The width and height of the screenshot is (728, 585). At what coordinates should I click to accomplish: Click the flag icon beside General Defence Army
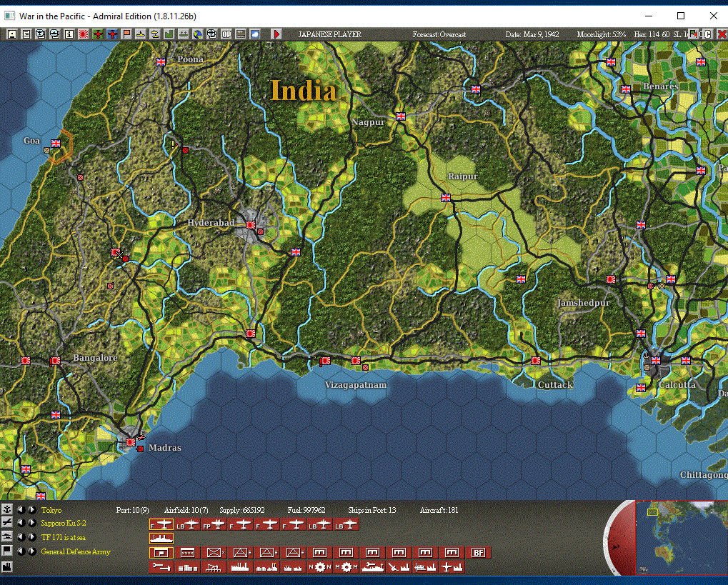[6, 551]
